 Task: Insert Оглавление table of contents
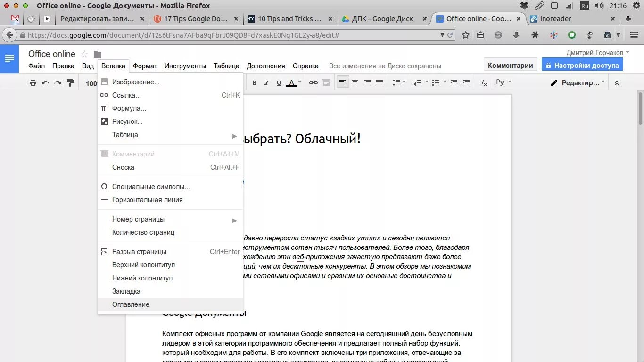tap(170, 304)
